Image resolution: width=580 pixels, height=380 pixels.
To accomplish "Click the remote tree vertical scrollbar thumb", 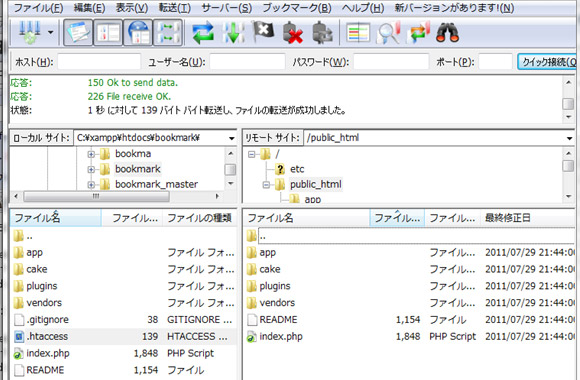I will point(568,166).
